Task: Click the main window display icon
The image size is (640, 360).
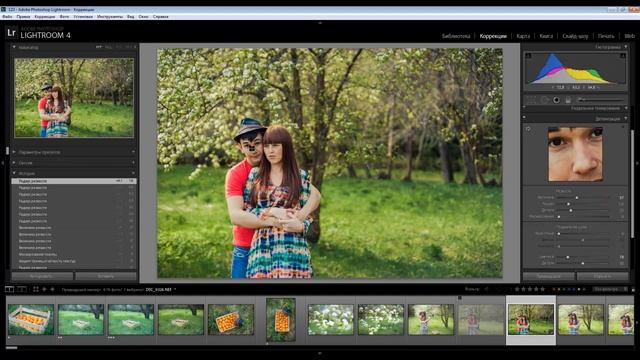Action: [x=9, y=289]
